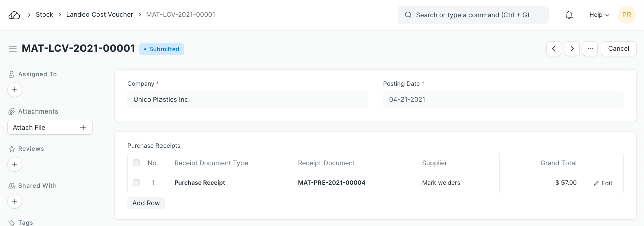Add an assignee with plus icon
This screenshot has width=644, height=226.
[x=15, y=90]
